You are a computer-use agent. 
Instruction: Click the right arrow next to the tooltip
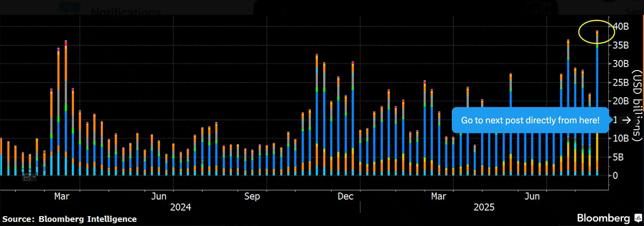tap(626, 120)
